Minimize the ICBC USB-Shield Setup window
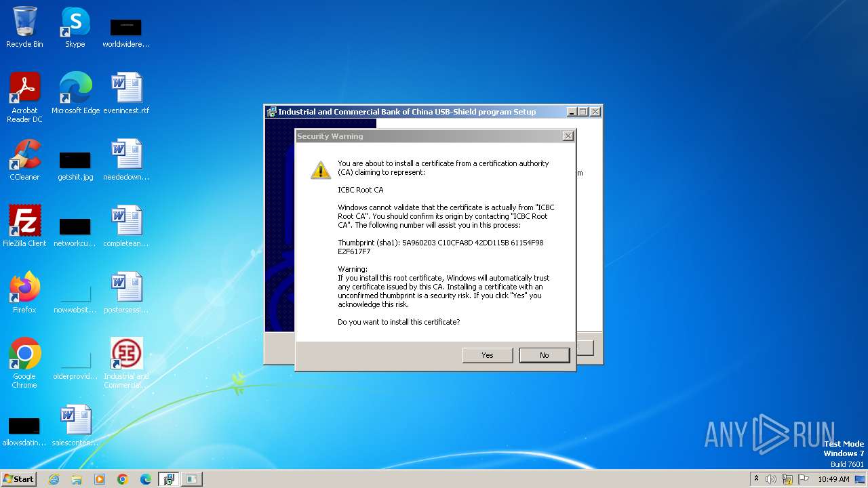The image size is (868, 488). tap(572, 112)
